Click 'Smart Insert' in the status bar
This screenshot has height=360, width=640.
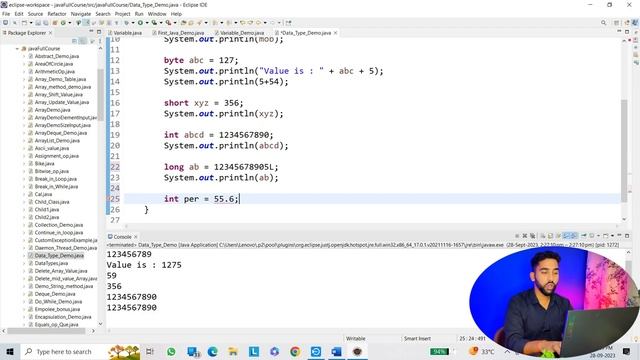[x=417, y=338]
